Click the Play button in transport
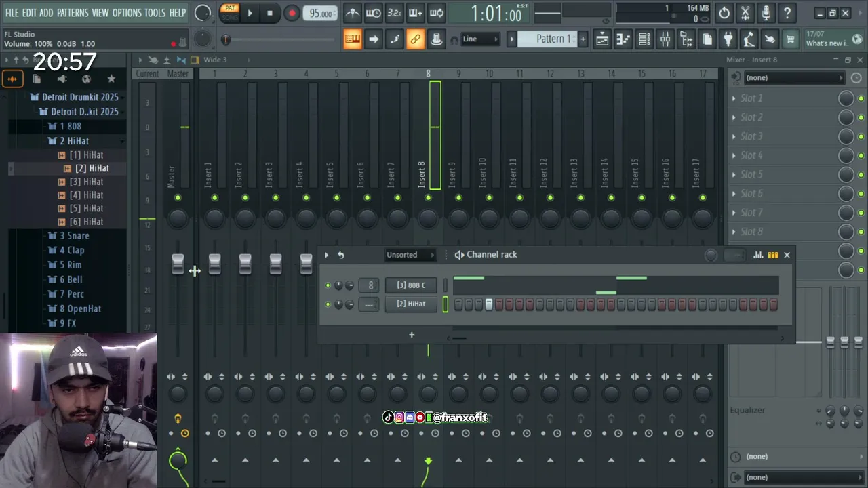 click(250, 13)
